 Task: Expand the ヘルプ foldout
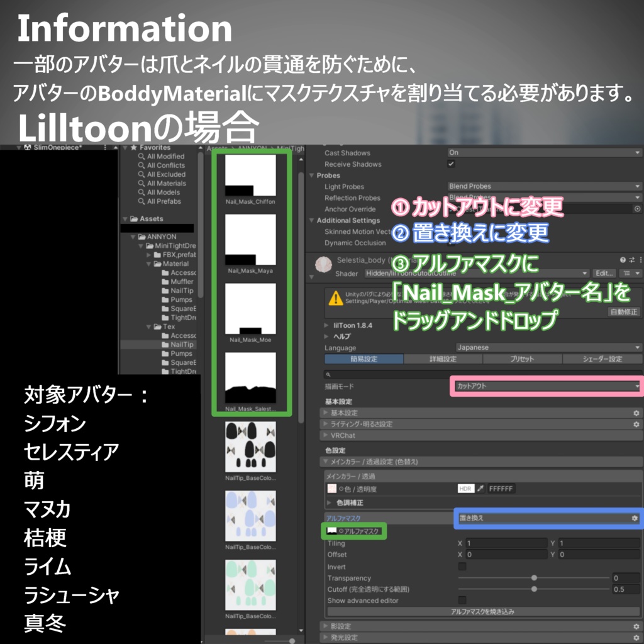pyautogui.click(x=326, y=336)
